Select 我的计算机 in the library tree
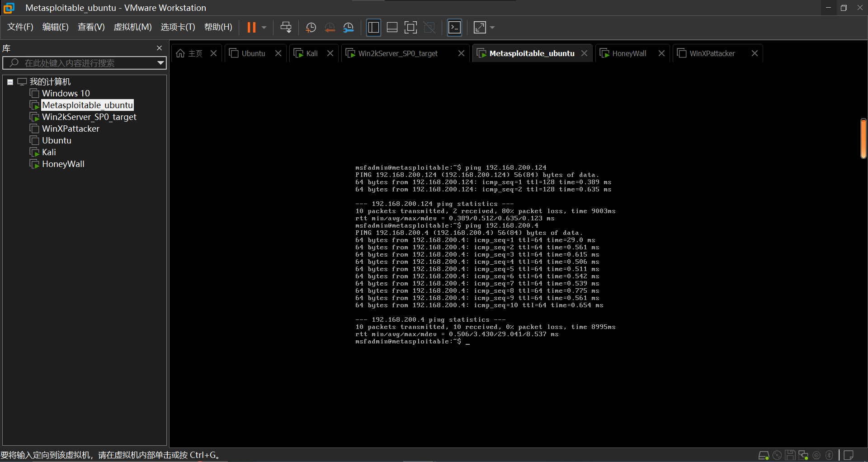 (50, 82)
